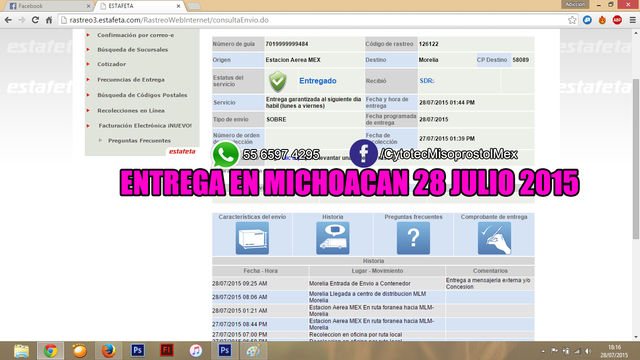Open the Chrome menu hamburger icon

tap(632, 20)
